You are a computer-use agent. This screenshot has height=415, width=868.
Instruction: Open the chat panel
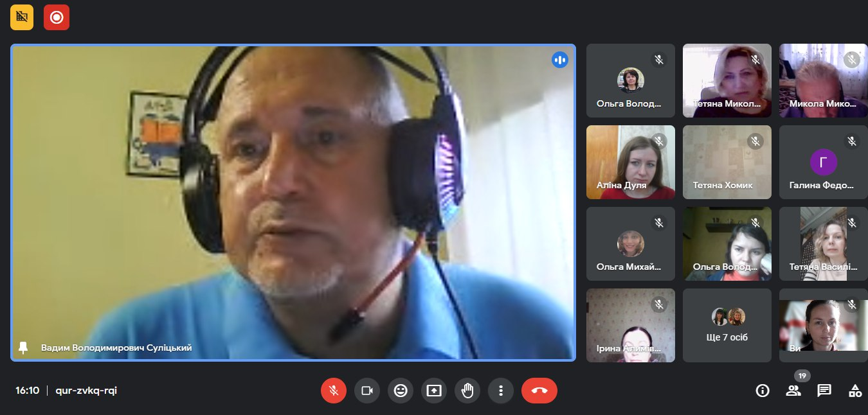(824, 391)
